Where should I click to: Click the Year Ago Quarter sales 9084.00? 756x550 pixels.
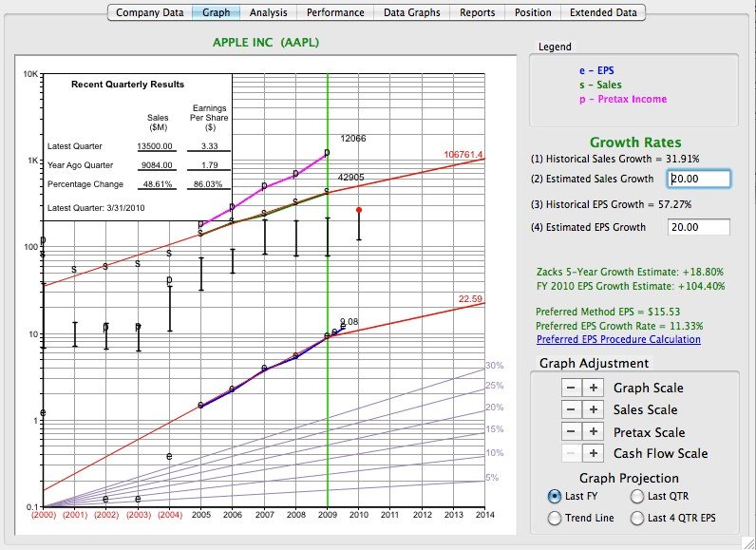[x=157, y=165]
